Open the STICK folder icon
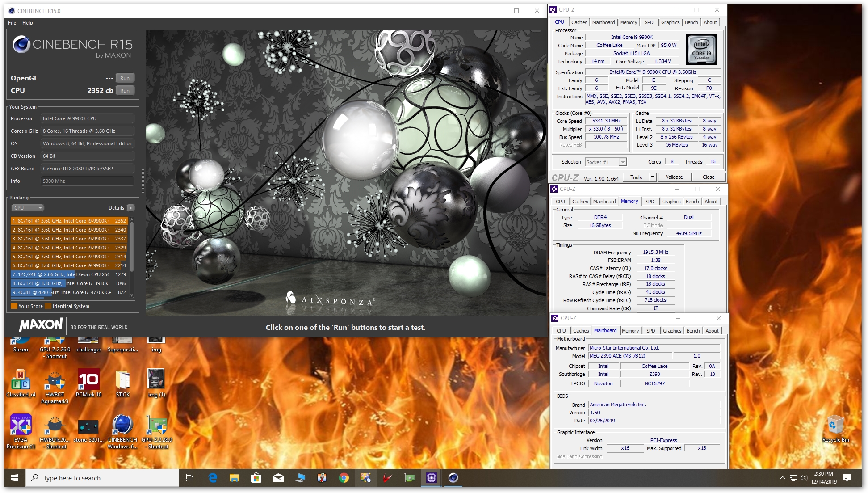Image resolution: width=868 pixels, height=493 pixels. tap(123, 383)
